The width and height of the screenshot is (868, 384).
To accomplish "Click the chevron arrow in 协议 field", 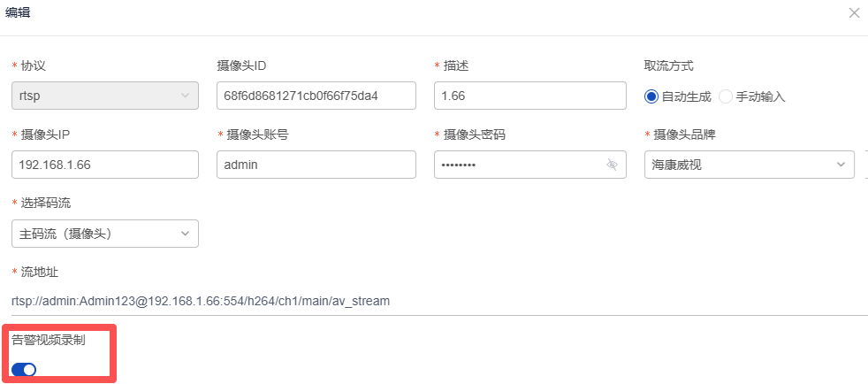I will pos(185,96).
